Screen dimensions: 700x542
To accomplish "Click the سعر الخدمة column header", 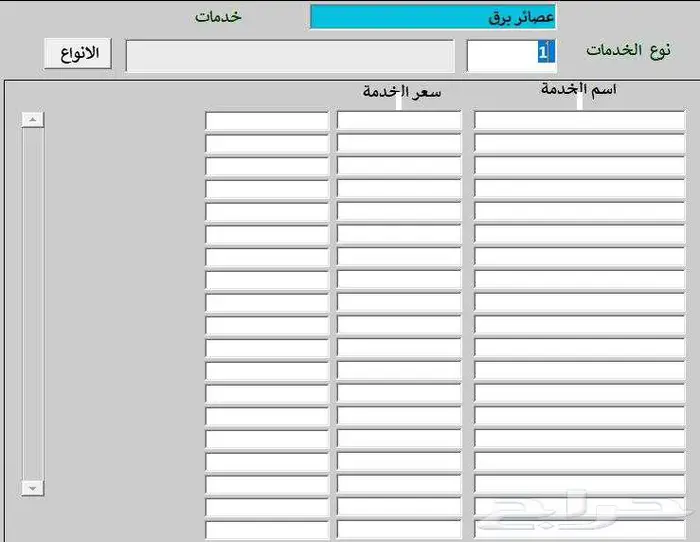I will (x=401, y=92).
